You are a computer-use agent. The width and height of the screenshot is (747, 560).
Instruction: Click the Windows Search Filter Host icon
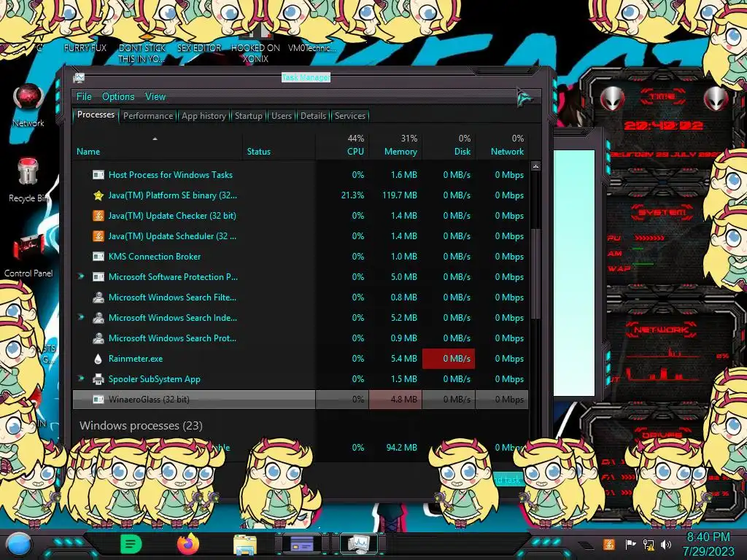(x=98, y=297)
